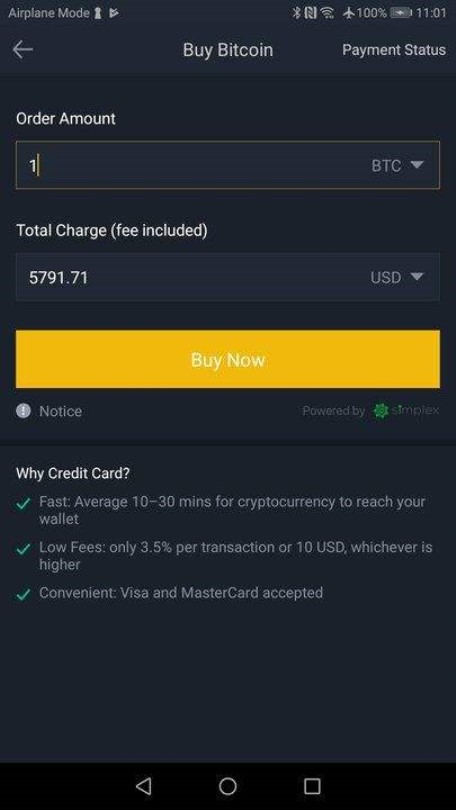Click the checkmark beside Low Fees

tap(23, 548)
